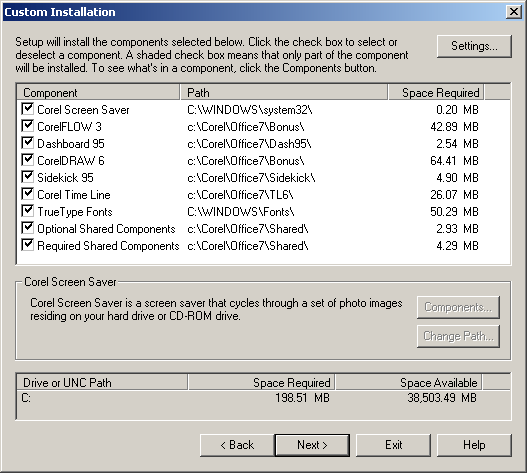Viewport: 527px width, 473px height.
Task: Toggle the CorelFLOW 3 checkbox
Action: [27, 126]
